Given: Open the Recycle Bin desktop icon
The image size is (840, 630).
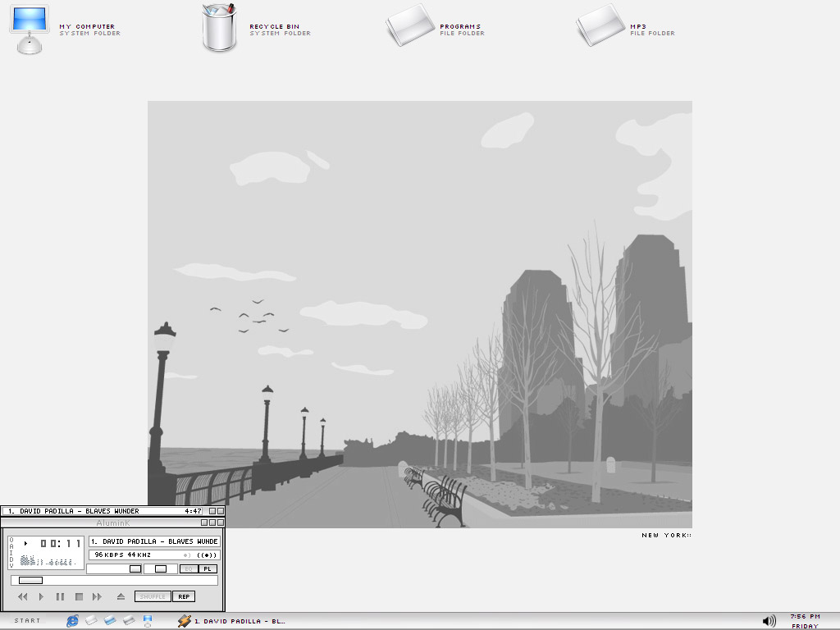Looking at the screenshot, I should pos(219,28).
